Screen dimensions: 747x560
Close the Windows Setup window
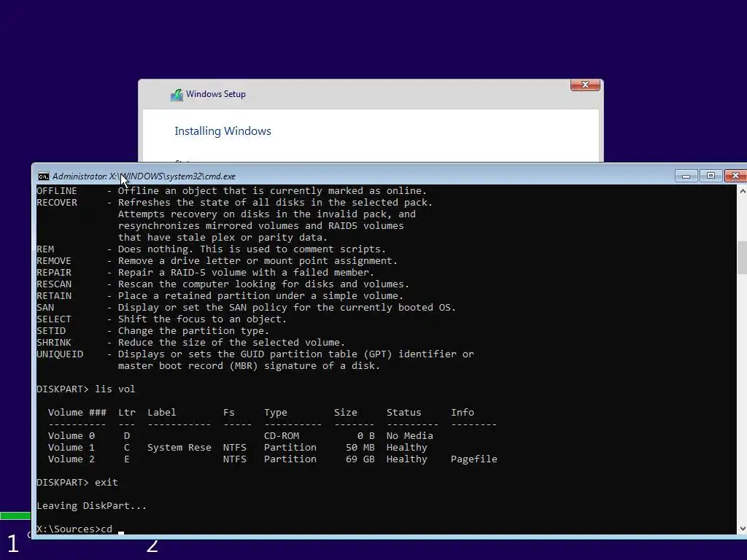pyautogui.click(x=585, y=85)
